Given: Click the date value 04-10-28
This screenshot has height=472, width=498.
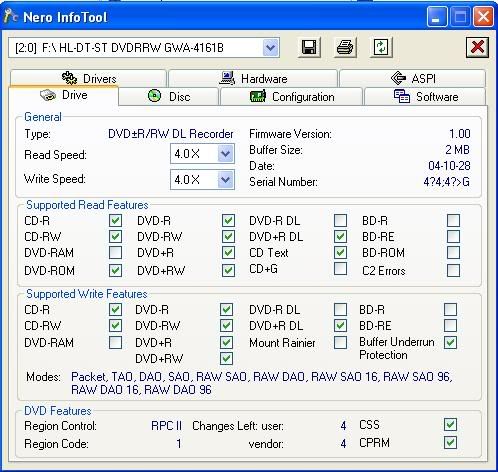Looking at the screenshot, I should pyautogui.click(x=449, y=166).
